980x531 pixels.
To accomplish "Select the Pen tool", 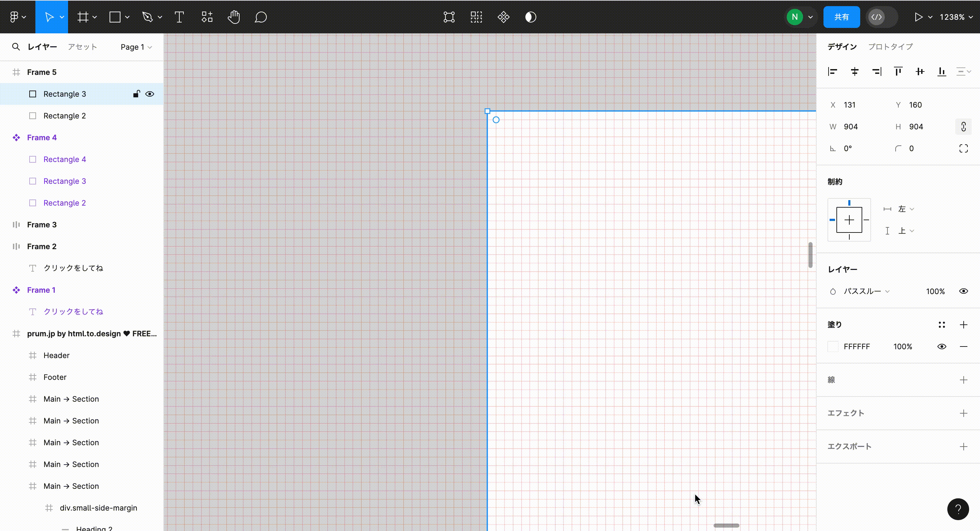I will click(148, 17).
